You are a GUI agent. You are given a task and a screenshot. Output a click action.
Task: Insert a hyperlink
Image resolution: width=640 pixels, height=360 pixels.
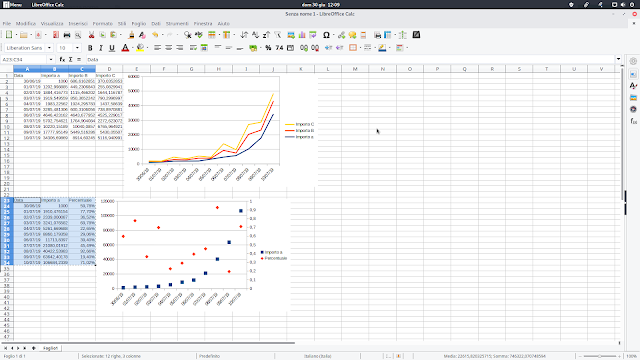[x=342, y=35]
